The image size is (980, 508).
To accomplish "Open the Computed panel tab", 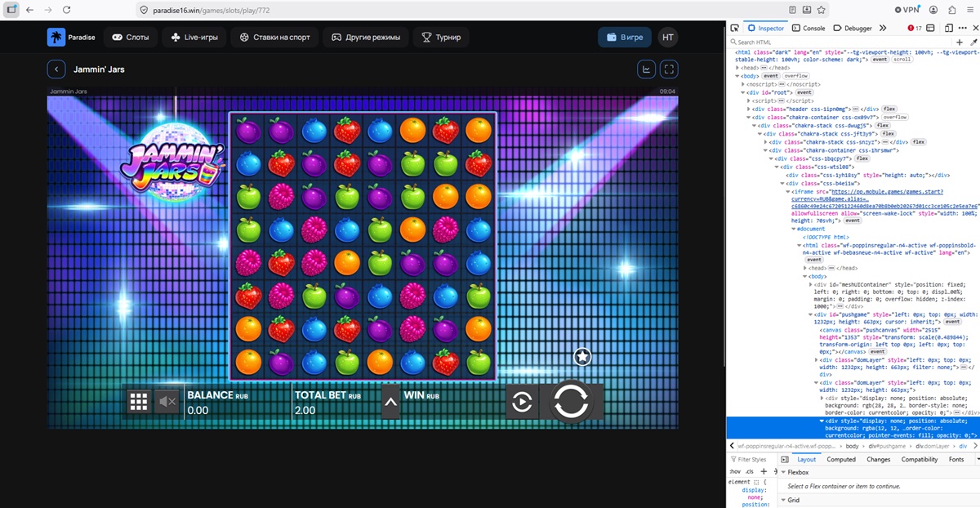I will point(841,460).
